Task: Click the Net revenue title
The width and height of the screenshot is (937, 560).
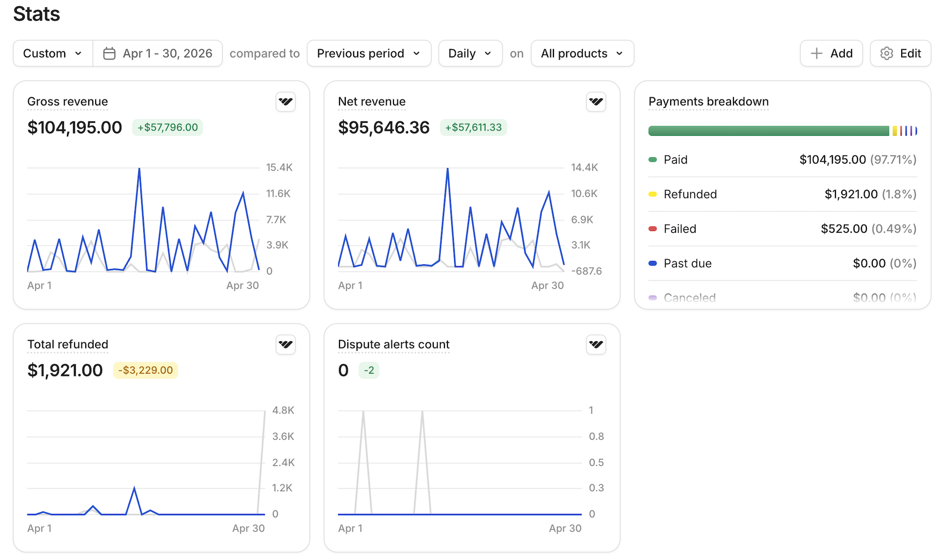Action: [372, 102]
